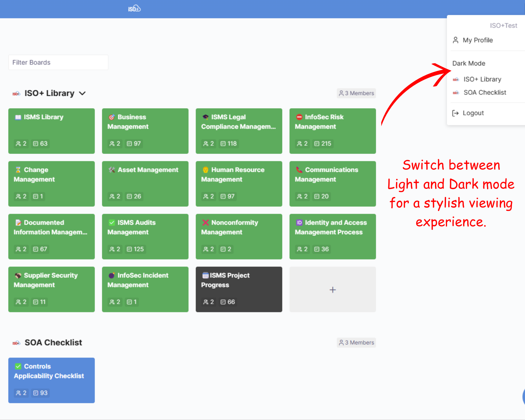This screenshot has width=525, height=420.
Task: Collapse the ISO+ Library workspace chevron
Action: (82, 93)
